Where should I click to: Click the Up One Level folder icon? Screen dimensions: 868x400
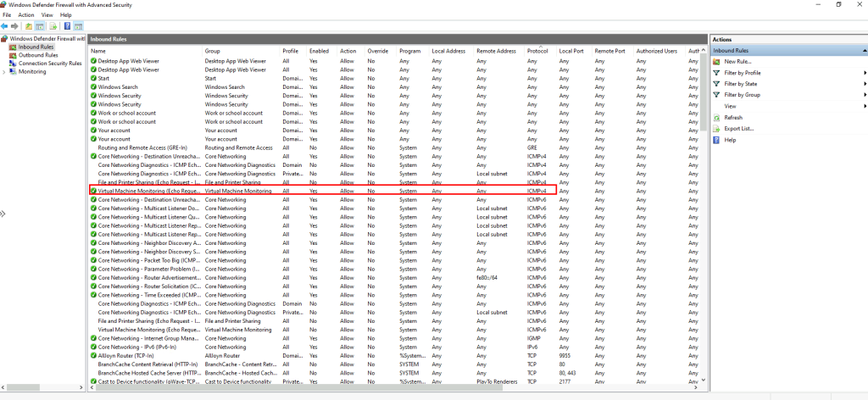coord(29,26)
